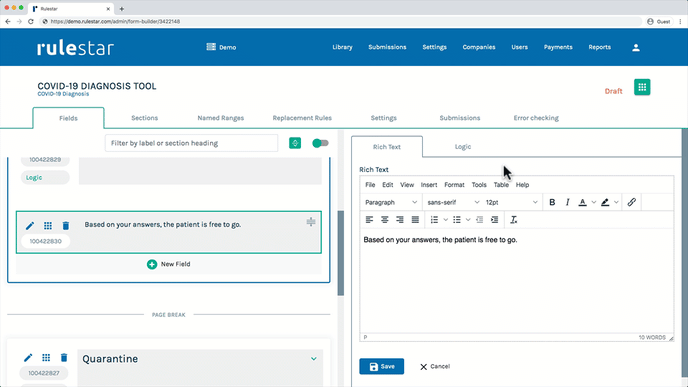Go to Library in the top navigation

pos(342,47)
